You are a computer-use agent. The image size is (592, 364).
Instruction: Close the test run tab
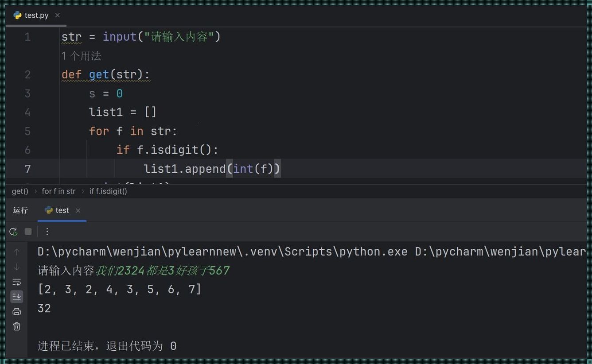(78, 210)
